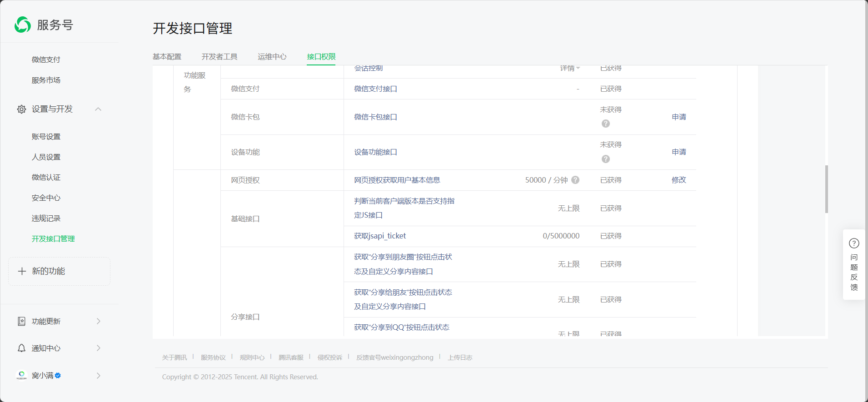Screen dimensions: 868x402
Task: Open the 窝小满 account arrow
Action: coord(99,376)
